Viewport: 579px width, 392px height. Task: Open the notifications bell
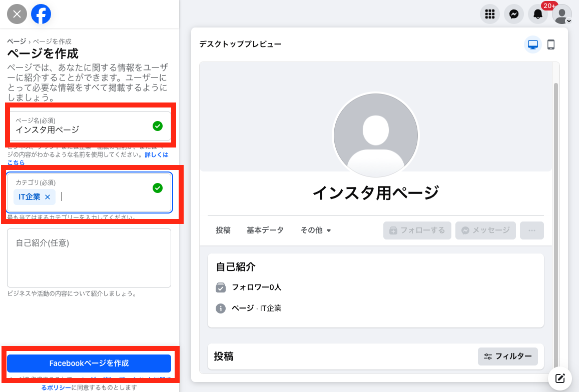point(537,14)
